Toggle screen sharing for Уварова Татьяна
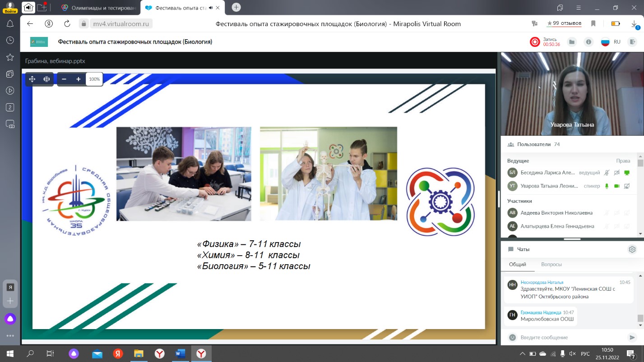This screenshot has height=362, width=644. pos(627,186)
